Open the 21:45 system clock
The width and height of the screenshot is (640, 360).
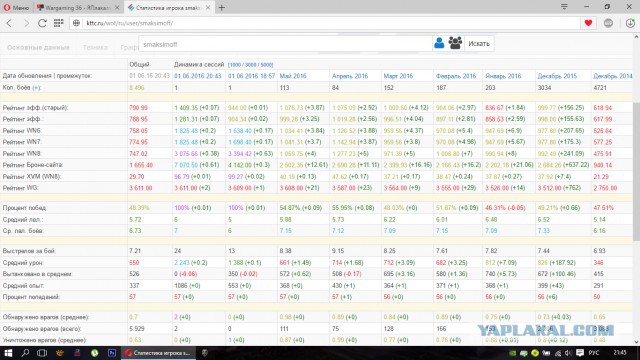(x=620, y=353)
